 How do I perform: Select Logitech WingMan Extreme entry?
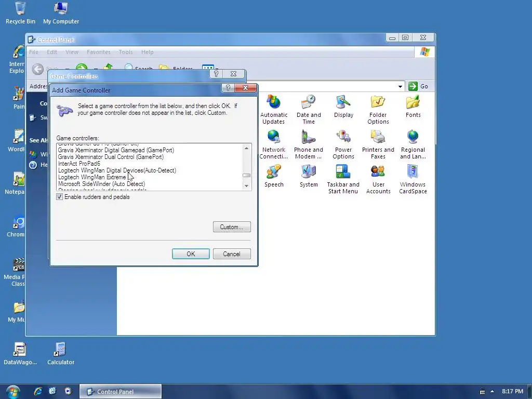(x=92, y=177)
